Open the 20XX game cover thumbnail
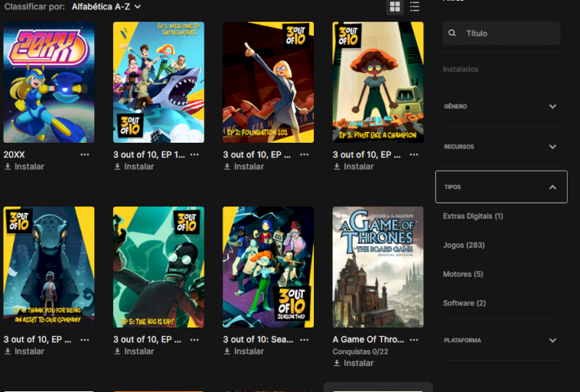 click(x=49, y=82)
